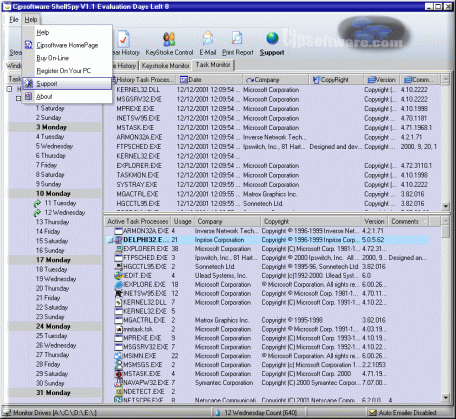Click the Support globe toolbar icon

click(x=272, y=39)
